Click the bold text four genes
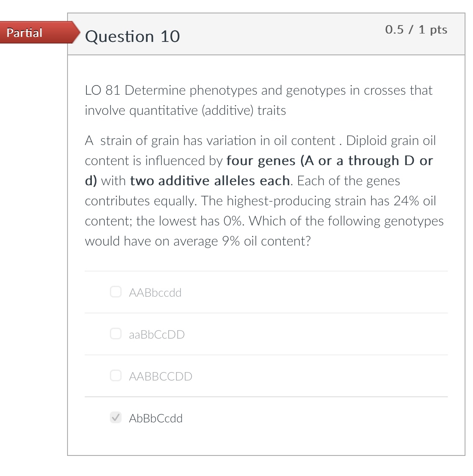 tap(261, 160)
